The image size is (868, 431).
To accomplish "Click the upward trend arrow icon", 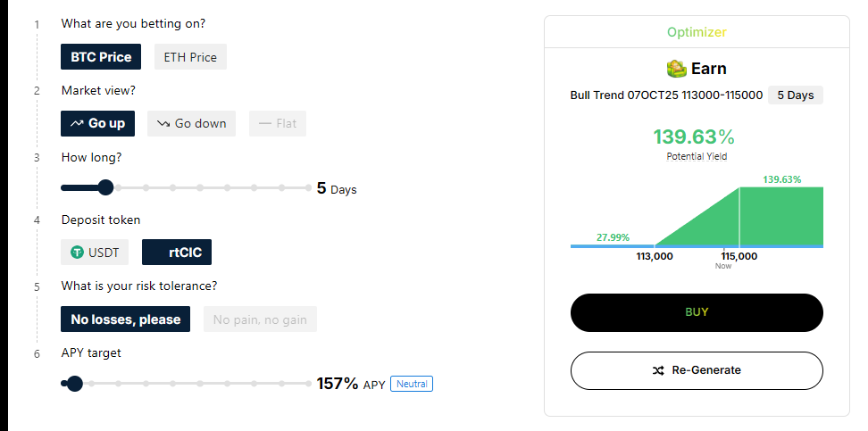I will click(x=77, y=123).
